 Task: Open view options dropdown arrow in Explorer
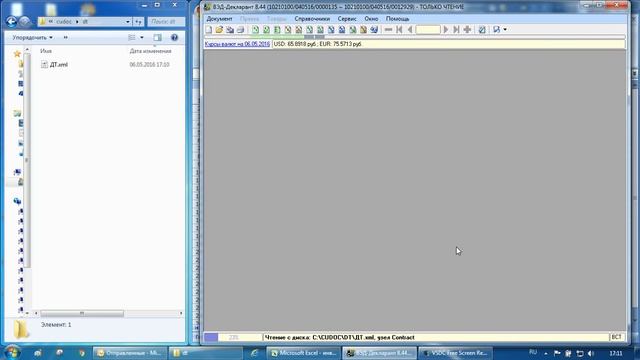tap(142, 38)
